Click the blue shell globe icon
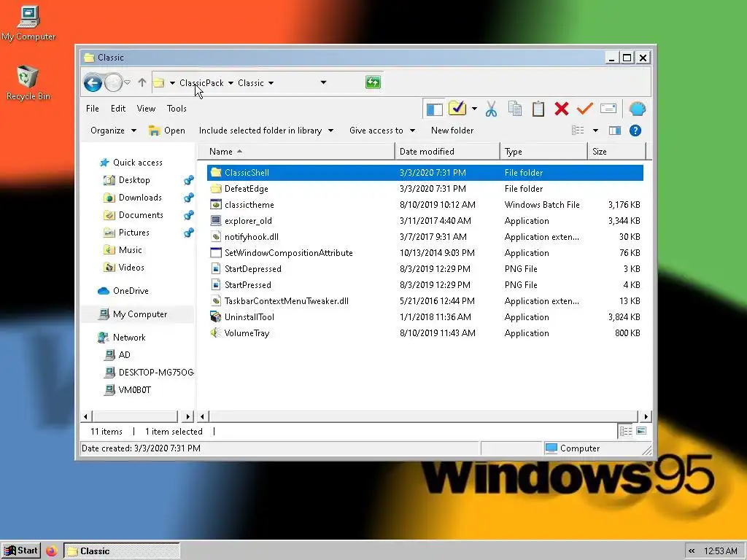The width and height of the screenshot is (747, 560). 637,109
